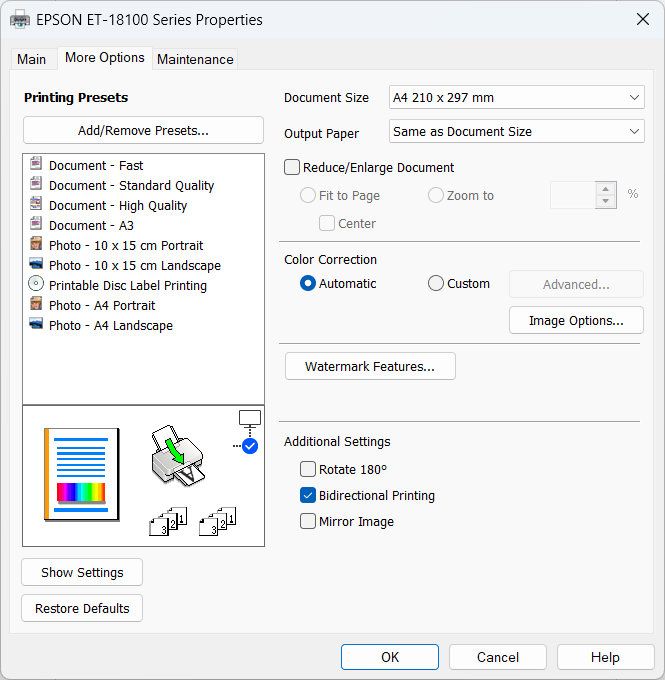This screenshot has height=680, width=665.
Task: Open Advanced color settings
Action: (576, 284)
